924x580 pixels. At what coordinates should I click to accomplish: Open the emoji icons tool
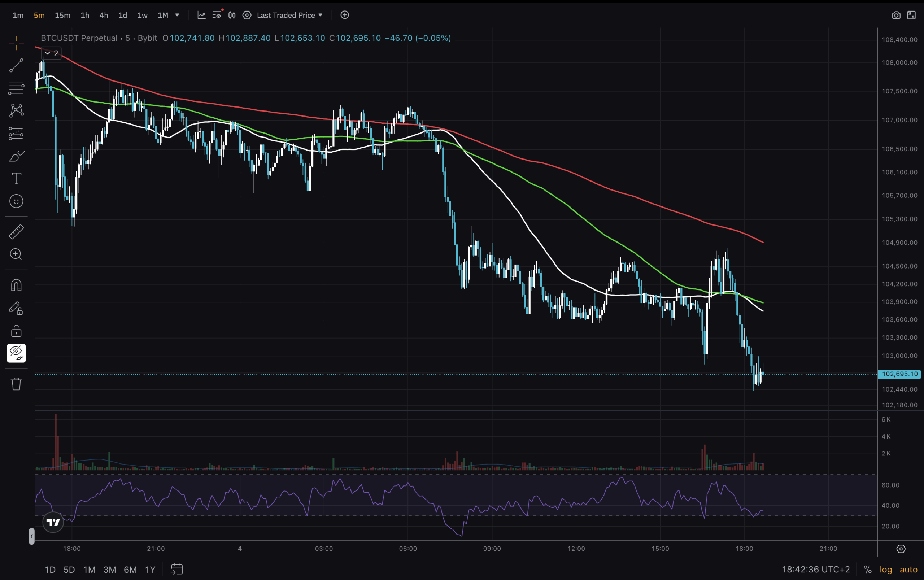16,201
